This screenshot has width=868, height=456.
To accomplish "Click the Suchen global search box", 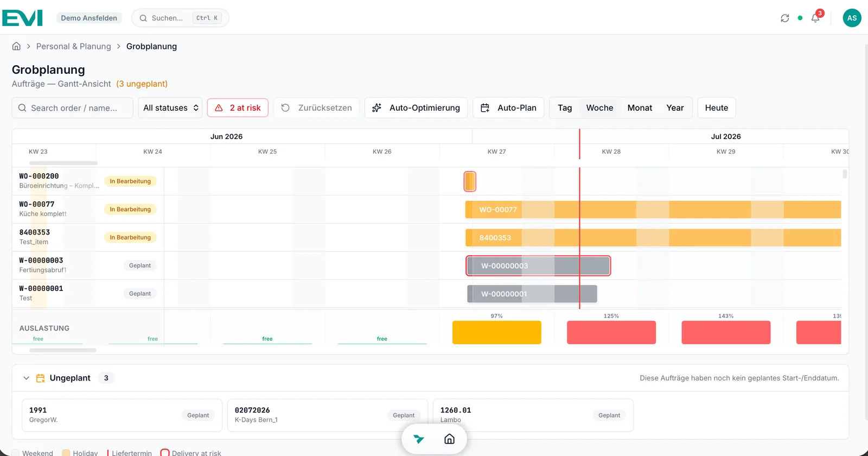I will 180,18.
